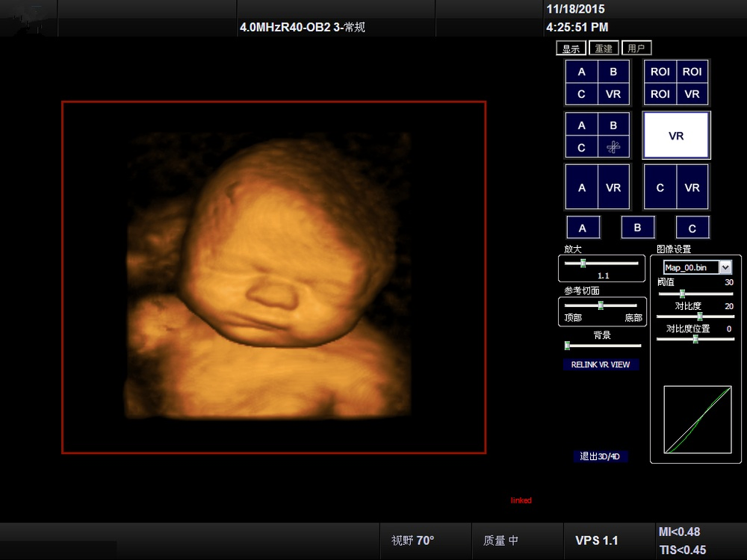Open the 重建 (Reconstruction) tab

click(603, 49)
